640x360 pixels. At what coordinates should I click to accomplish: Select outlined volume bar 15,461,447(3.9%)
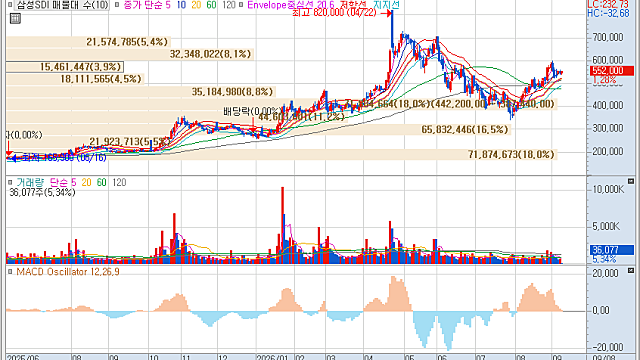tap(64, 67)
